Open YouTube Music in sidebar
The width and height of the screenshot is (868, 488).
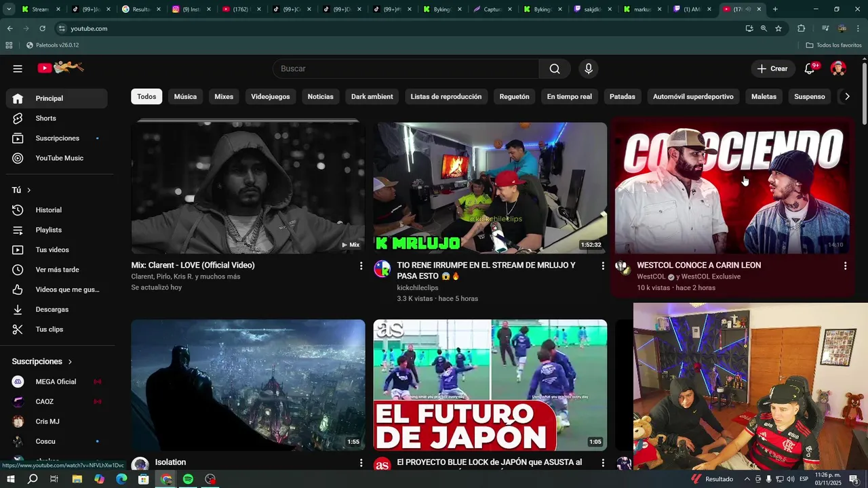point(57,158)
